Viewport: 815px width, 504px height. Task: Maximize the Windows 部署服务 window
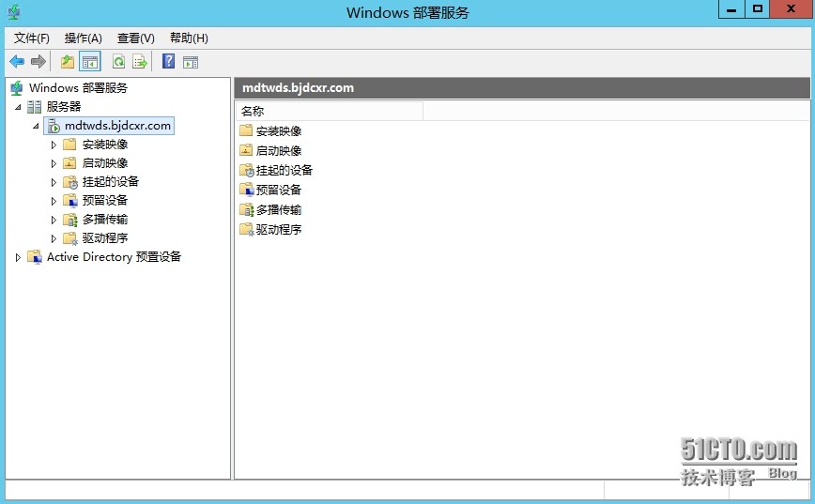point(758,9)
